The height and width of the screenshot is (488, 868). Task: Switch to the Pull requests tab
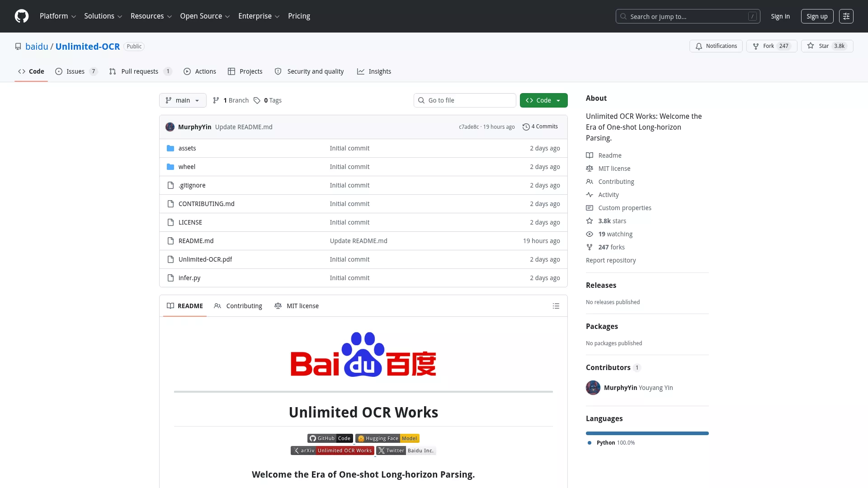pyautogui.click(x=140, y=71)
